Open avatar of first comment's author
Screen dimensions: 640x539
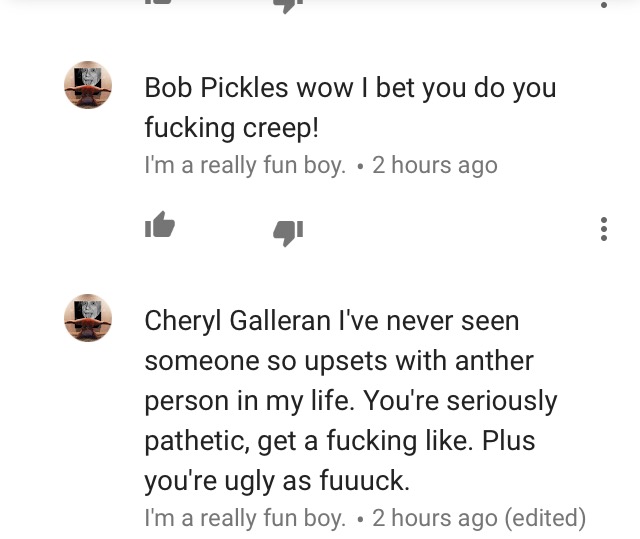pyautogui.click(x=88, y=85)
